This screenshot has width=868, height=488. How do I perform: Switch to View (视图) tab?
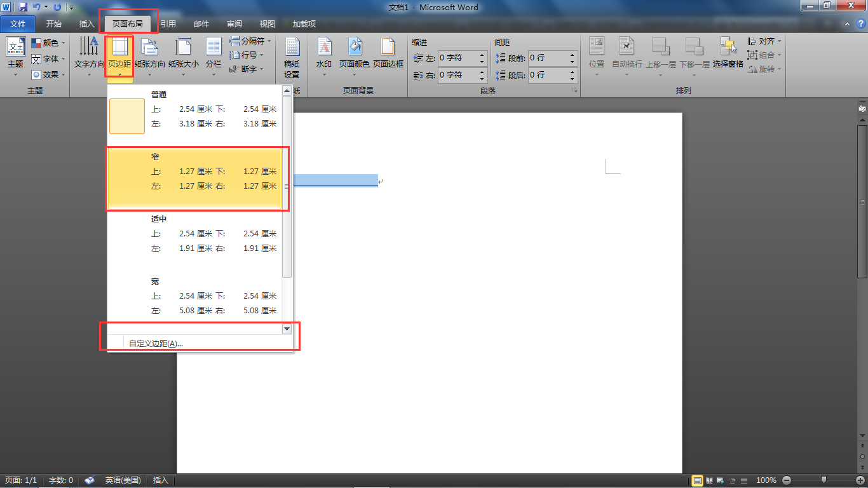point(268,24)
